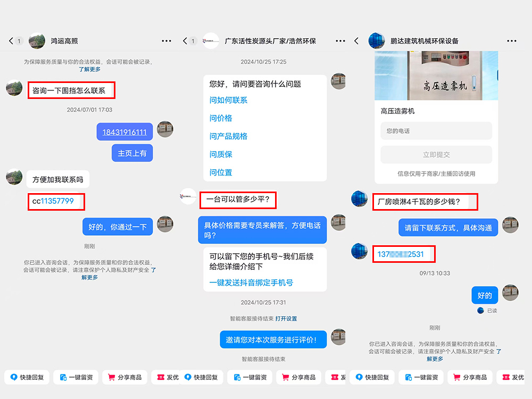Select the 问如何联系 quick question
Viewport: 532px width, 399px height.
pyautogui.click(x=228, y=100)
